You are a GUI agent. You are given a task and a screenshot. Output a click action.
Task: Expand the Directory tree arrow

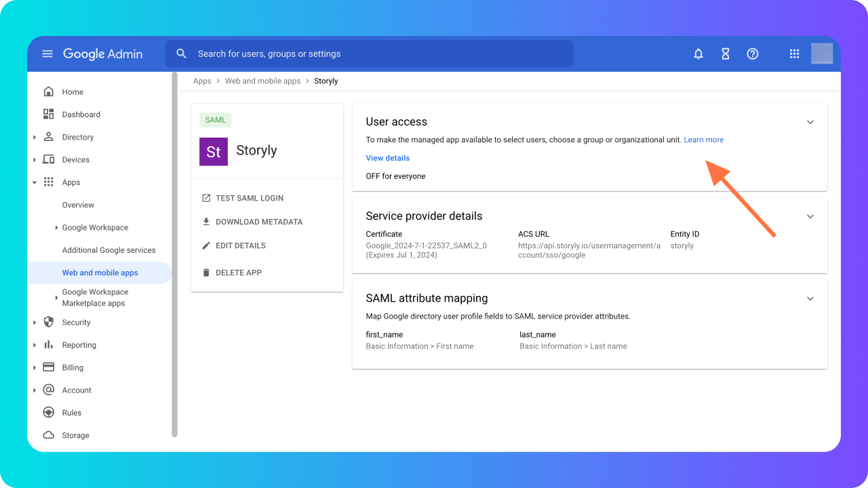[x=35, y=138]
